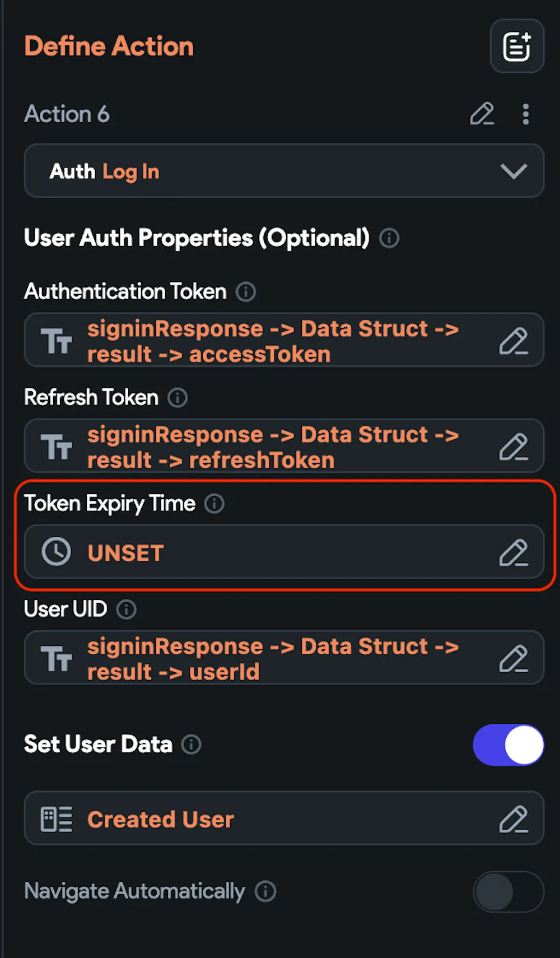Click info icon next to Token Expiry Time
Viewport: 560px width, 958px height.
click(x=214, y=504)
